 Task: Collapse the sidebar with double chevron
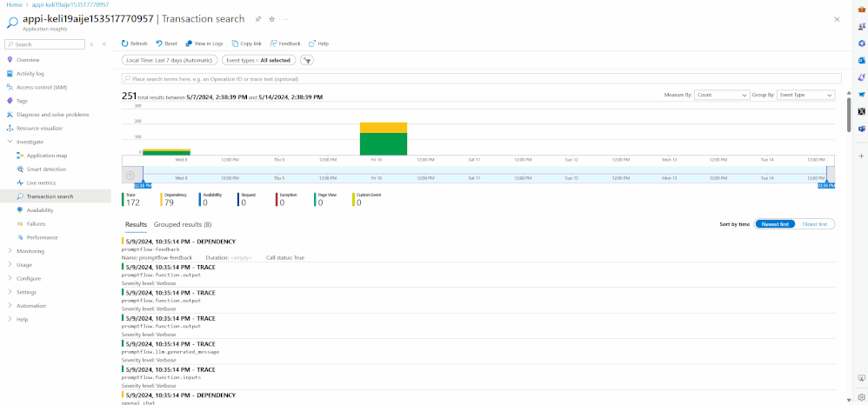click(104, 44)
